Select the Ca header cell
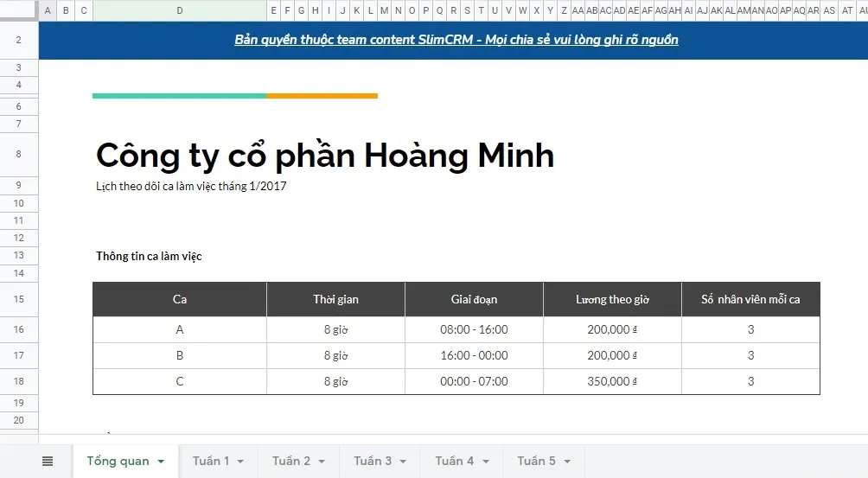Screen dimensions: 868x478 [180, 299]
